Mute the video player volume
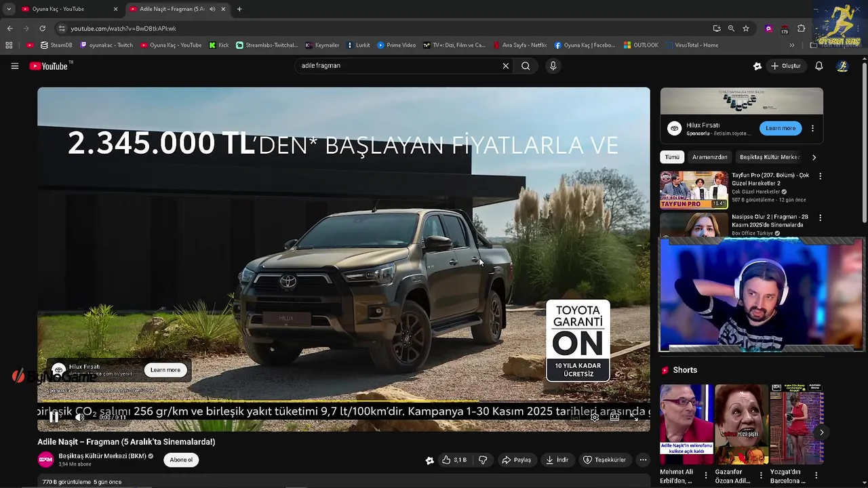Viewport: 868px width, 488px height. click(x=79, y=418)
